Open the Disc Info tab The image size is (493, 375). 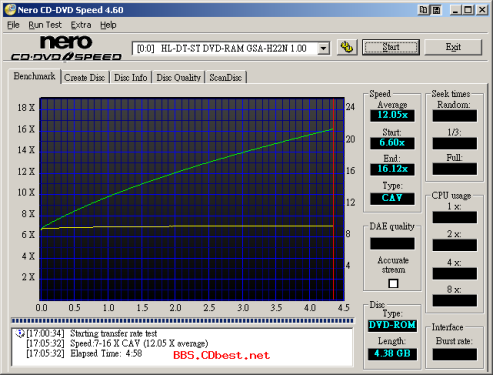point(131,77)
